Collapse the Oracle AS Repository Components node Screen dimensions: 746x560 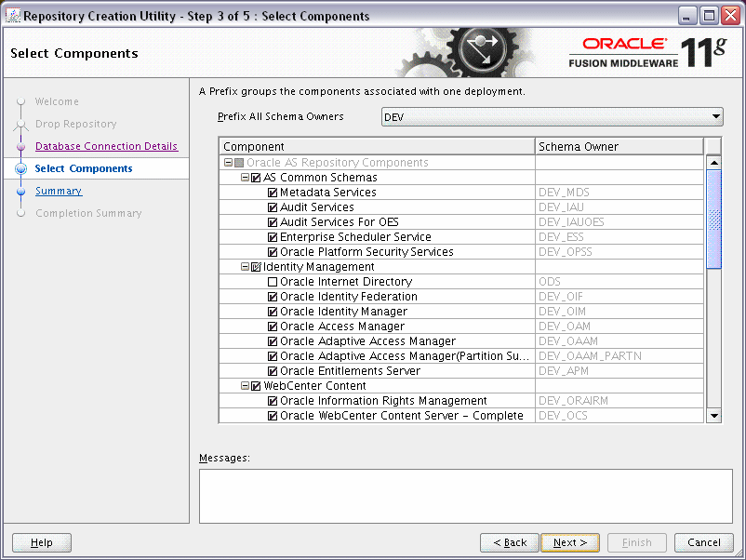point(230,162)
